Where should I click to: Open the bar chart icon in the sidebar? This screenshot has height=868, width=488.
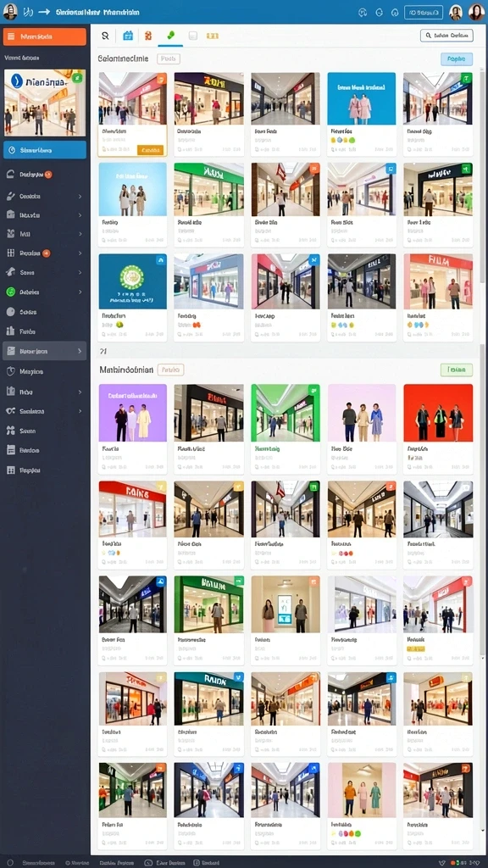pyautogui.click(x=10, y=331)
